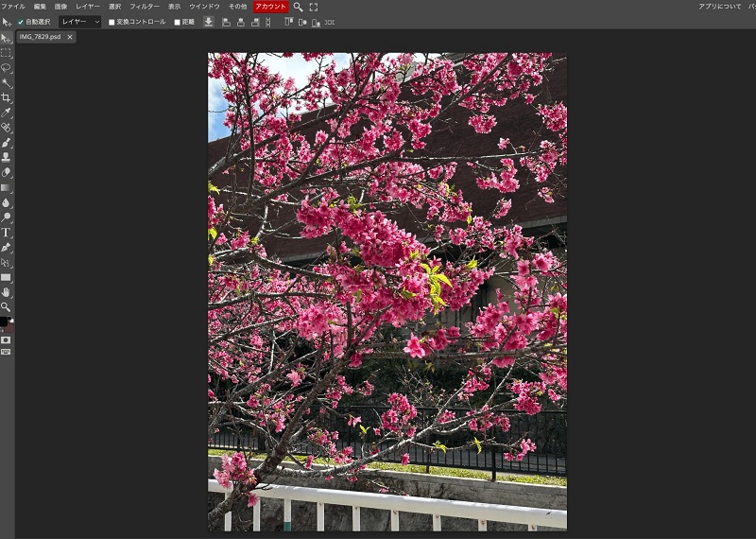The width and height of the screenshot is (756, 539).
Task: Activate the Type tool
Action: coord(6,232)
